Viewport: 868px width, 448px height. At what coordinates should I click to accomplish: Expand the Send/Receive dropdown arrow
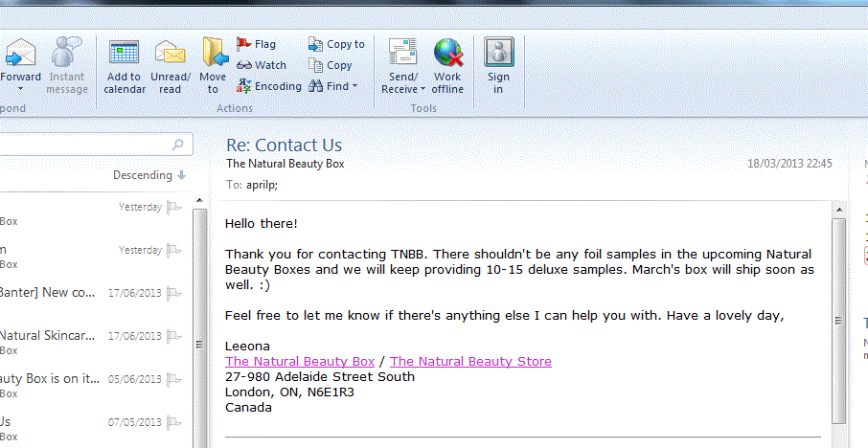pyautogui.click(x=423, y=90)
